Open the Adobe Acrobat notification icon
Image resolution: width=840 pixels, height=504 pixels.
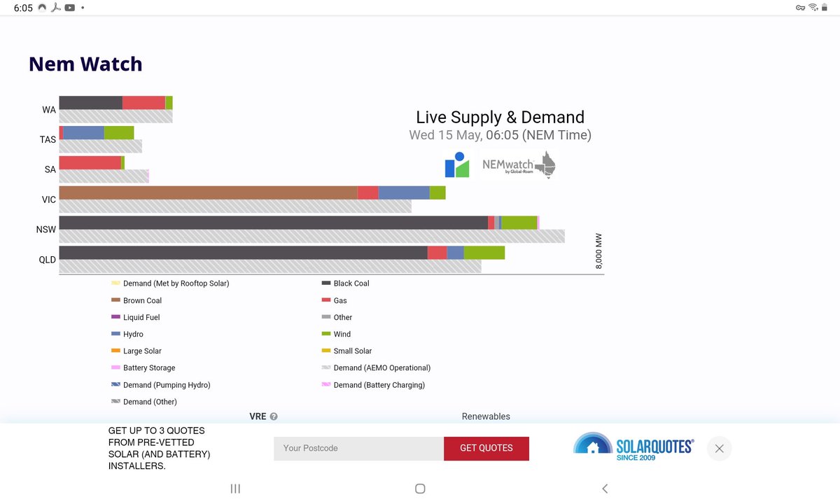point(55,8)
